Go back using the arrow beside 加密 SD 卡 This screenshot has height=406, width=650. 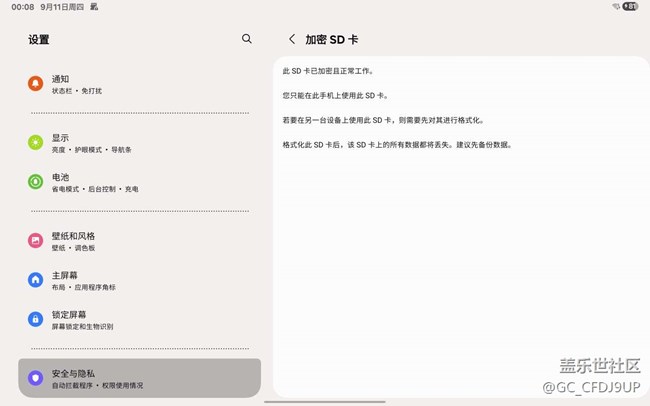pyautogui.click(x=291, y=39)
